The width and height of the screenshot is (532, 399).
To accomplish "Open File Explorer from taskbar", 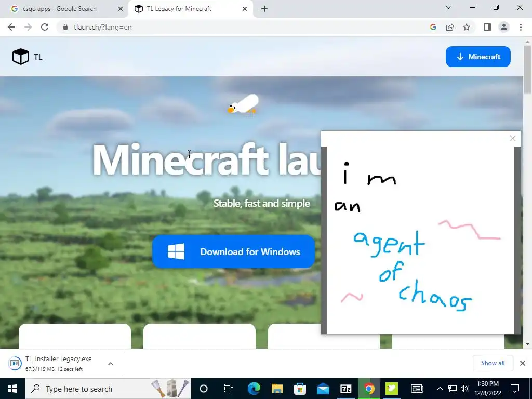I will pos(277,389).
